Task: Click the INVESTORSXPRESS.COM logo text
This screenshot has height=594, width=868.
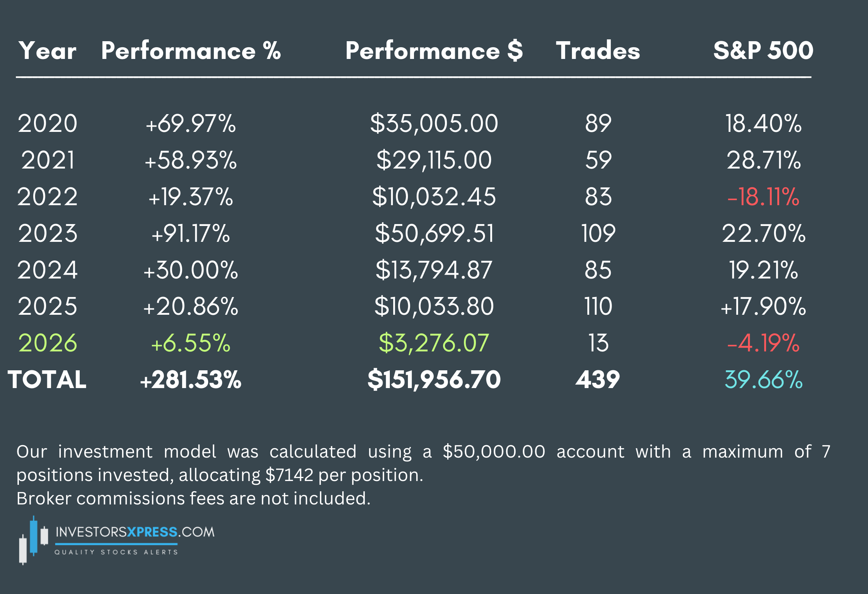Action: [135, 532]
